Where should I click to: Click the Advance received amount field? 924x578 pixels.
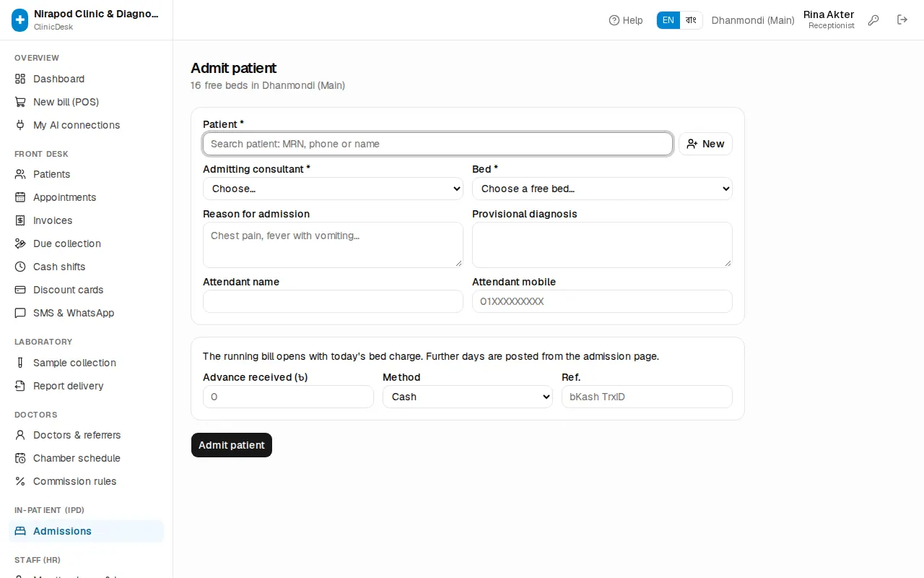(288, 397)
